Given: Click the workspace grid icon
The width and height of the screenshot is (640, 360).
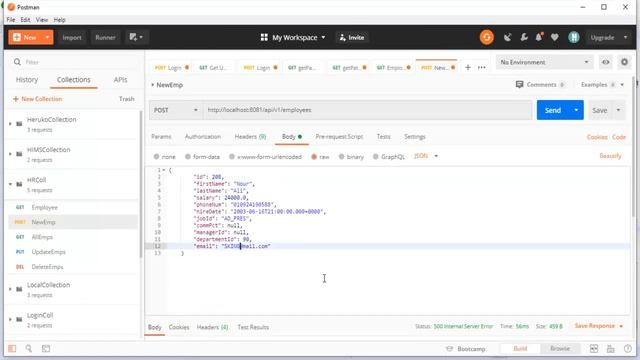Looking at the screenshot, I should click(264, 37).
